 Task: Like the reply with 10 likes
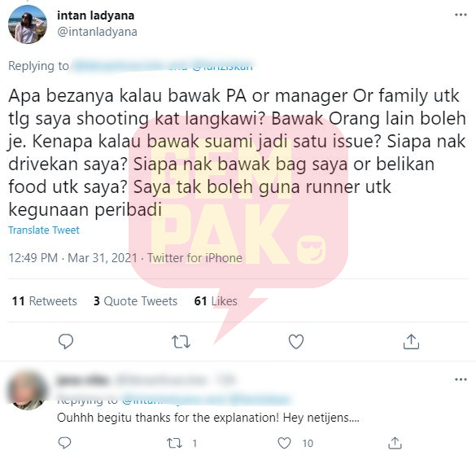point(285,443)
